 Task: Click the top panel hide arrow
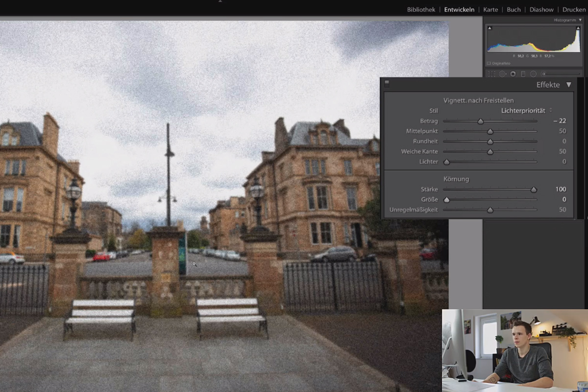pyautogui.click(x=220, y=1)
